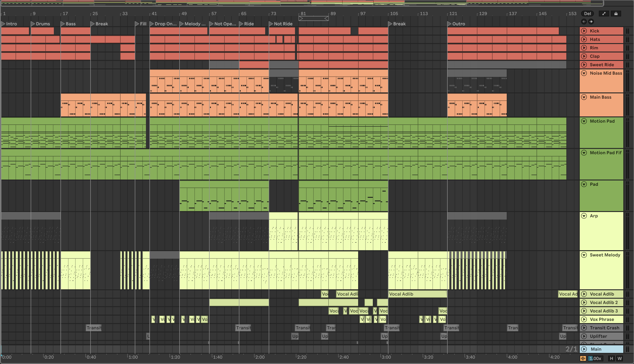The height and width of the screenshot is (364, 634).
Task: Click the orange waveform zoom icon
Action: pyautogui.click(x=583, y=358)
